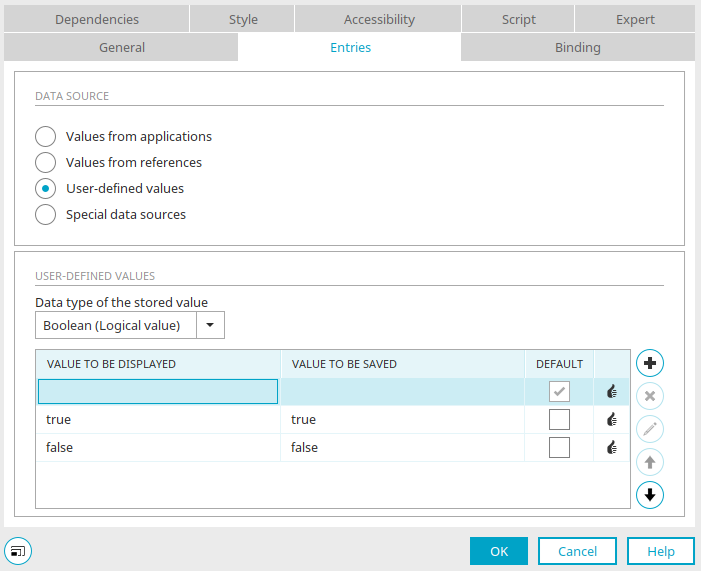
Task: Open the window-style icon at bottom left
Action: pyautogui.click(x=18, y=551)
